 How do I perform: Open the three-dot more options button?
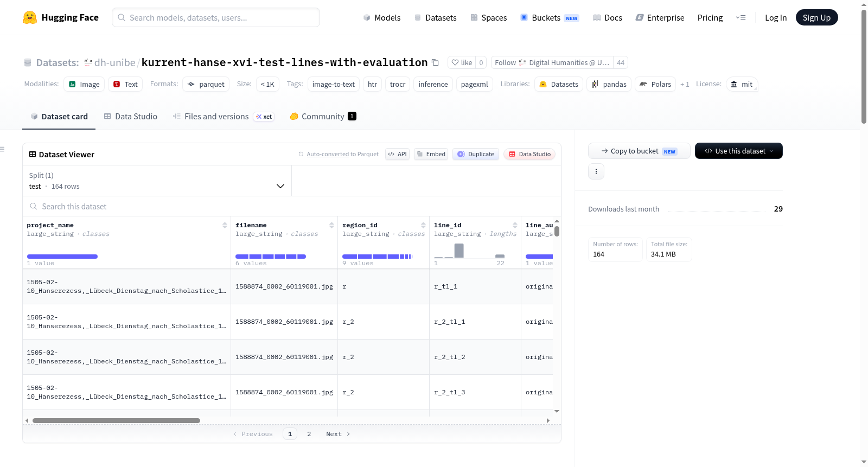point(596,171)
